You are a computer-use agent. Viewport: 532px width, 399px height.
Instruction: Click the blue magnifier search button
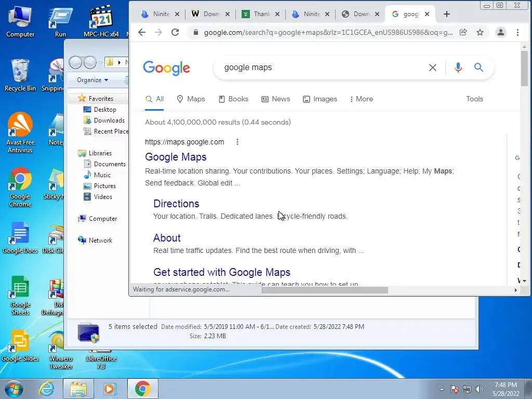tap(478, 67)
